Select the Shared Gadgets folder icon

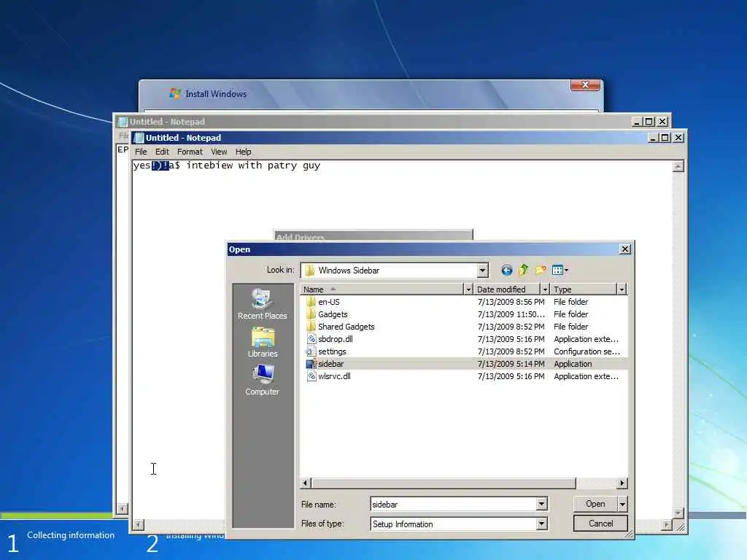click(x=311, y=327)
